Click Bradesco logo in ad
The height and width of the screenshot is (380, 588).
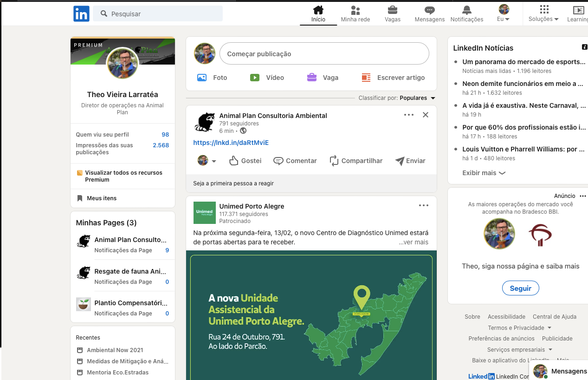point(540,235)
